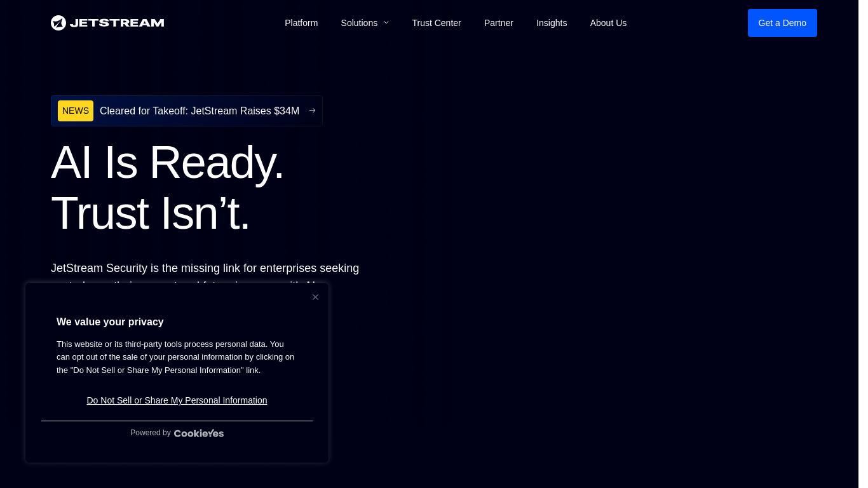Click the JetStream logo

coord(107,23)
